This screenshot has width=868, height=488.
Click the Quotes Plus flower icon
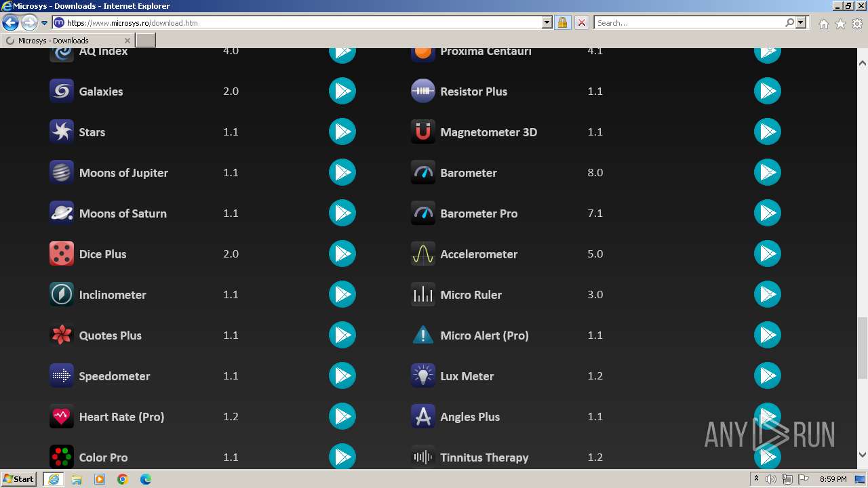click(62, 335)
